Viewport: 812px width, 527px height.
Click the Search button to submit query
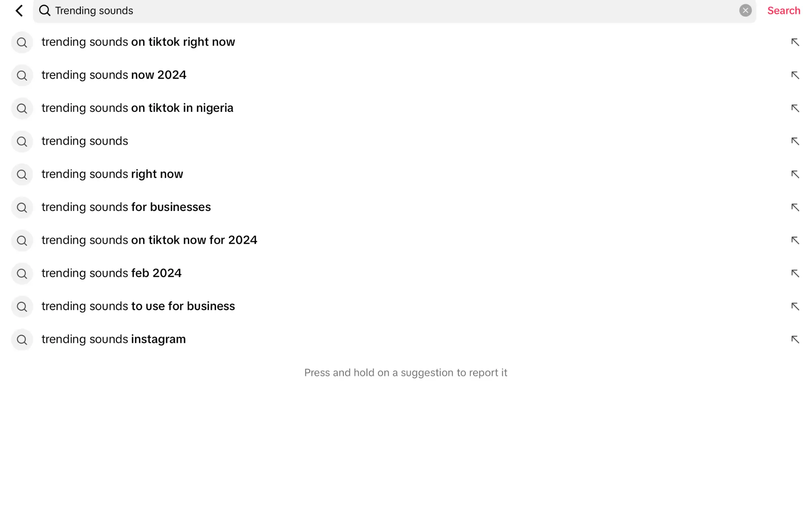(783, 10)
